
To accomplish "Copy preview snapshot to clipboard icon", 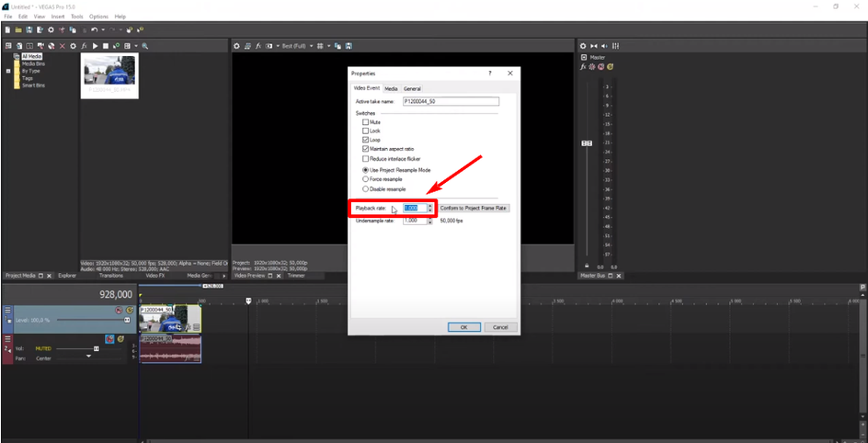I will (338, 46).
